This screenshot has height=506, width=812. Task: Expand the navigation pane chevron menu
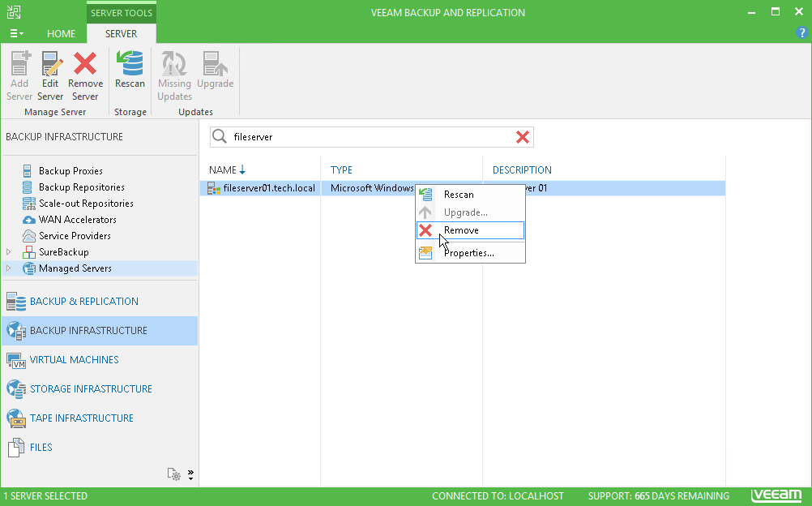pyautogui.click(x=190, y=474)
